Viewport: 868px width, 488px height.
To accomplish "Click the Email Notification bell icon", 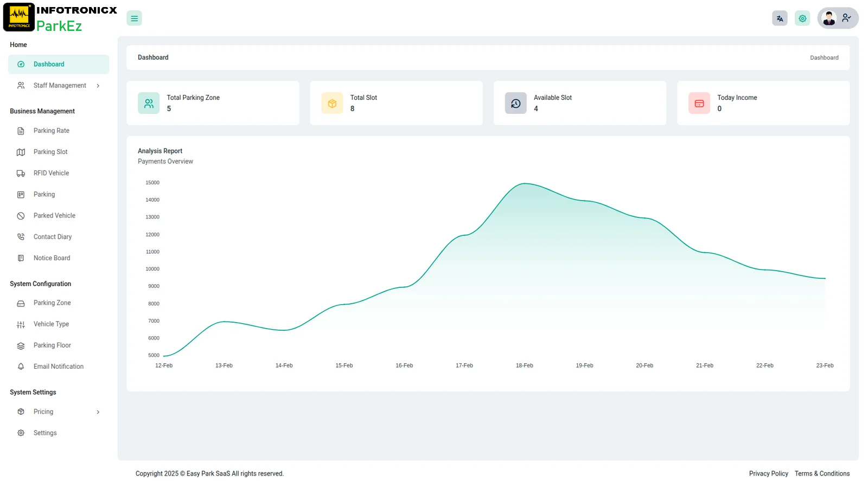I will click(21, 367).
